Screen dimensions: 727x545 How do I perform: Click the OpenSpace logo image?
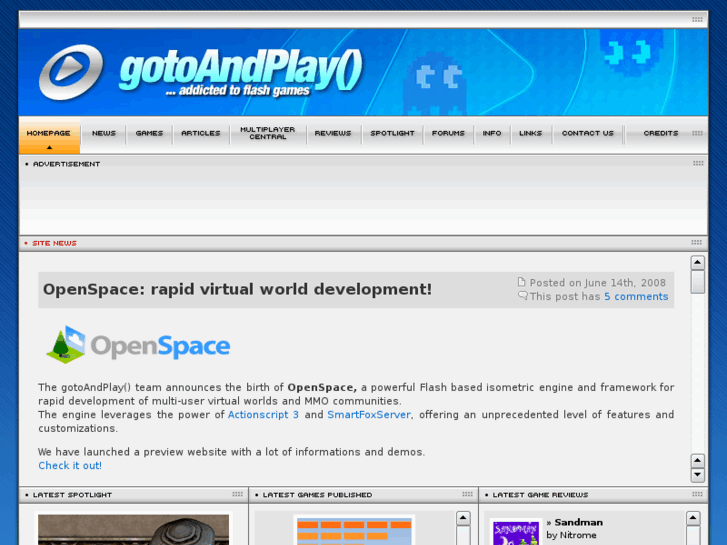138,345
